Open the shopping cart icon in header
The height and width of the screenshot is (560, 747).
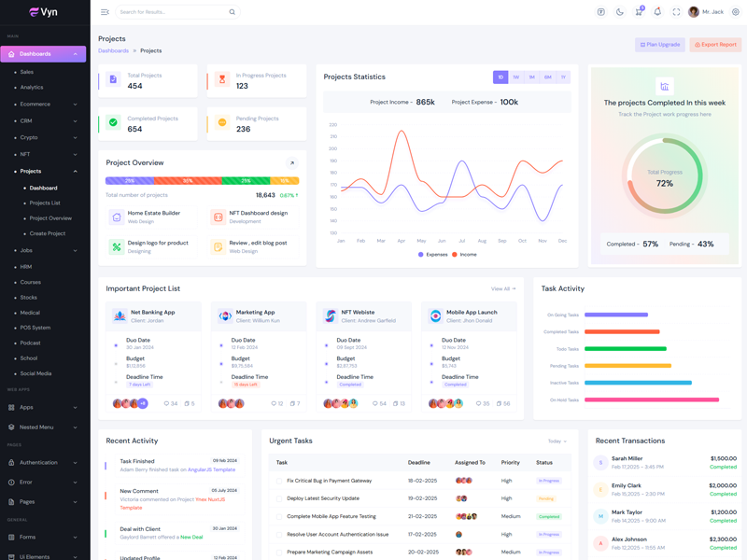click(639, 12)
